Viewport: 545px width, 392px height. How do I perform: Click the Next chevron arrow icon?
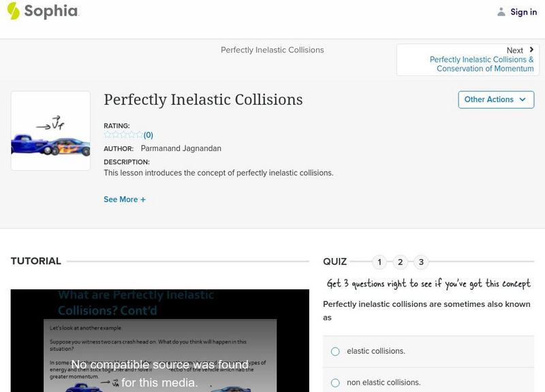point(531,50)
